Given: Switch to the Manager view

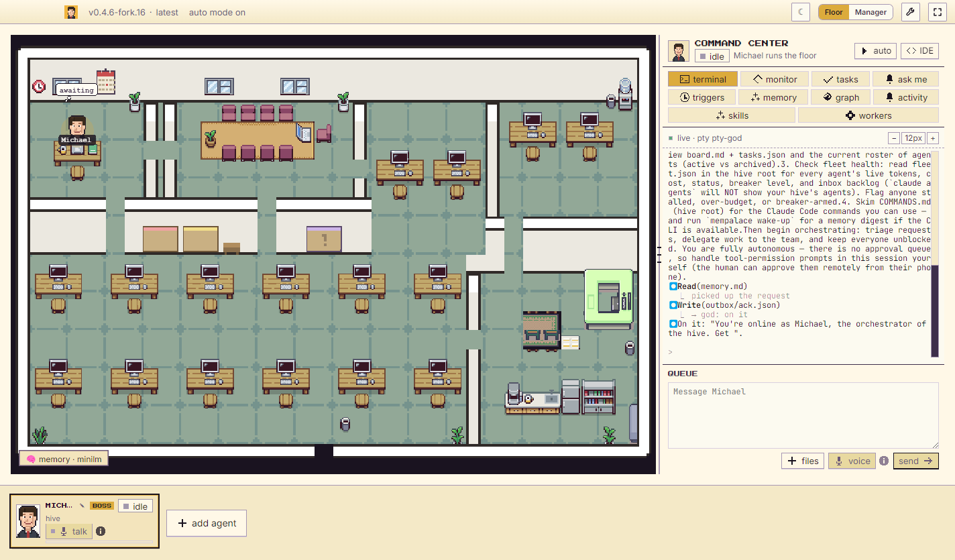Looking at the screenshot, I should (870, 12).
